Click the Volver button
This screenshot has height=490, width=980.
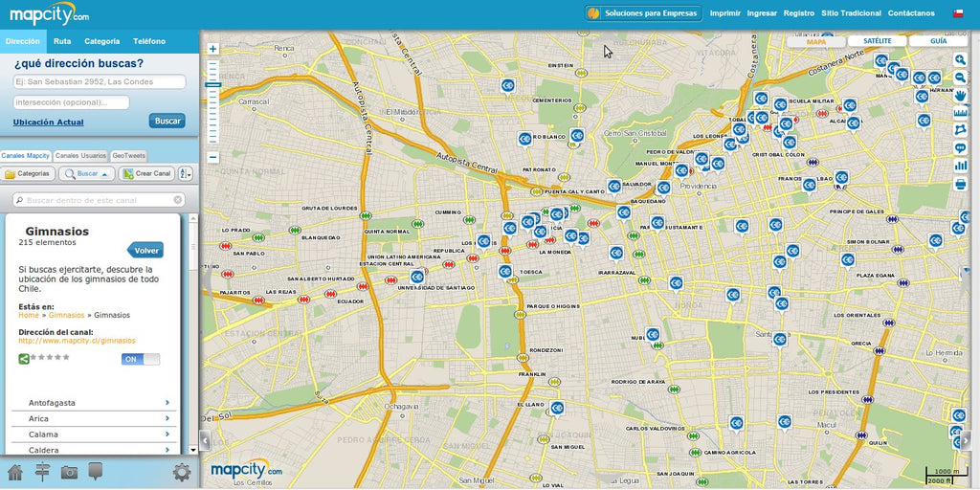(145, 250)
